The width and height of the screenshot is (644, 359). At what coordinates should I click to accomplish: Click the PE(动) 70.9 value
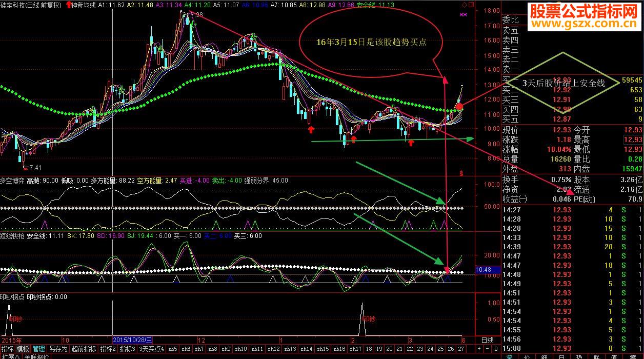tap(634, 199)
